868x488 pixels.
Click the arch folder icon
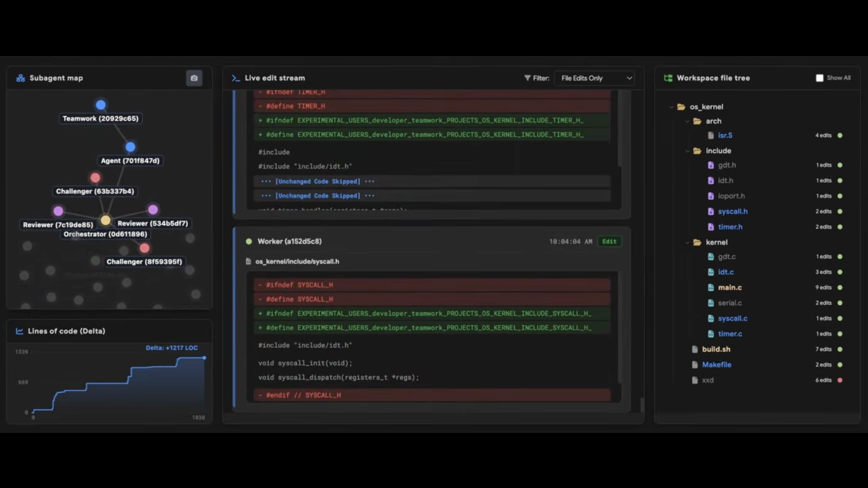pos(697,121)
